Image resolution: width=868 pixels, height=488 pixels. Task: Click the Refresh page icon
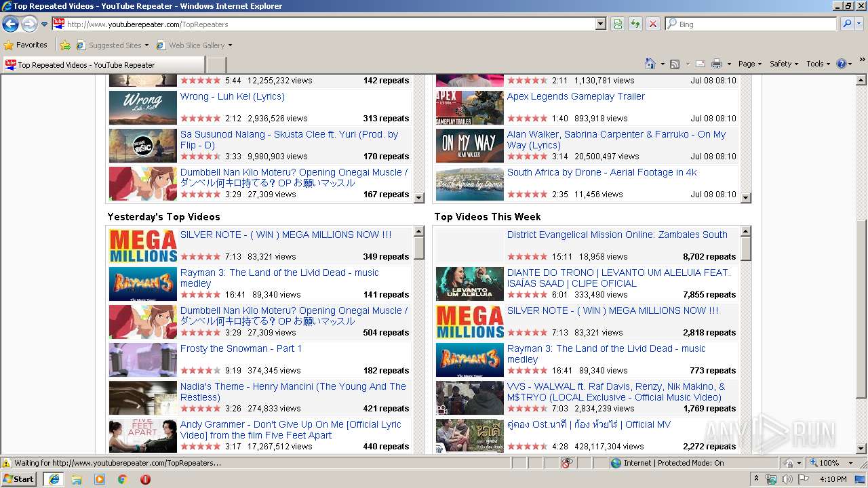(635, 24)
